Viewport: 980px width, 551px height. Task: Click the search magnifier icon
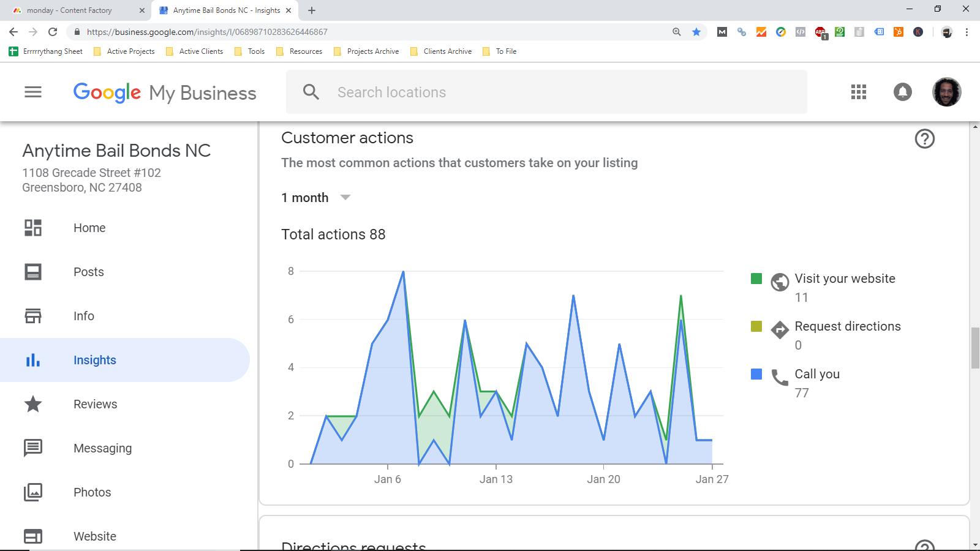(x=311, y=92)
